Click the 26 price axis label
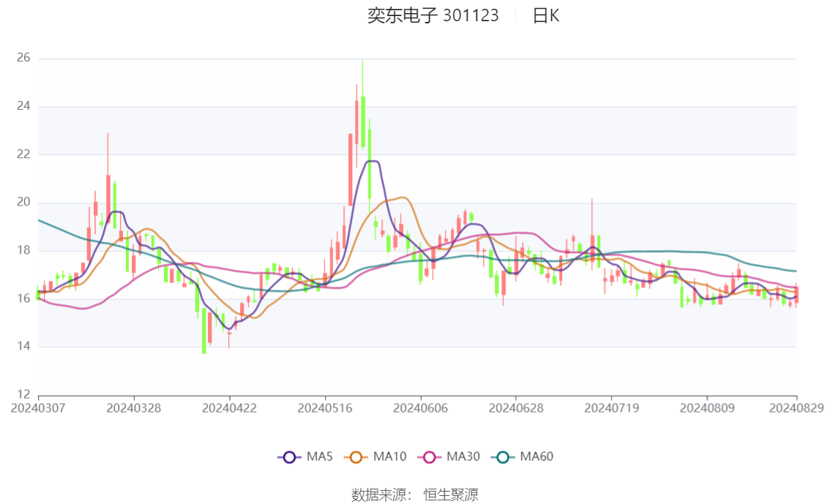 click(x=23, y=58)
